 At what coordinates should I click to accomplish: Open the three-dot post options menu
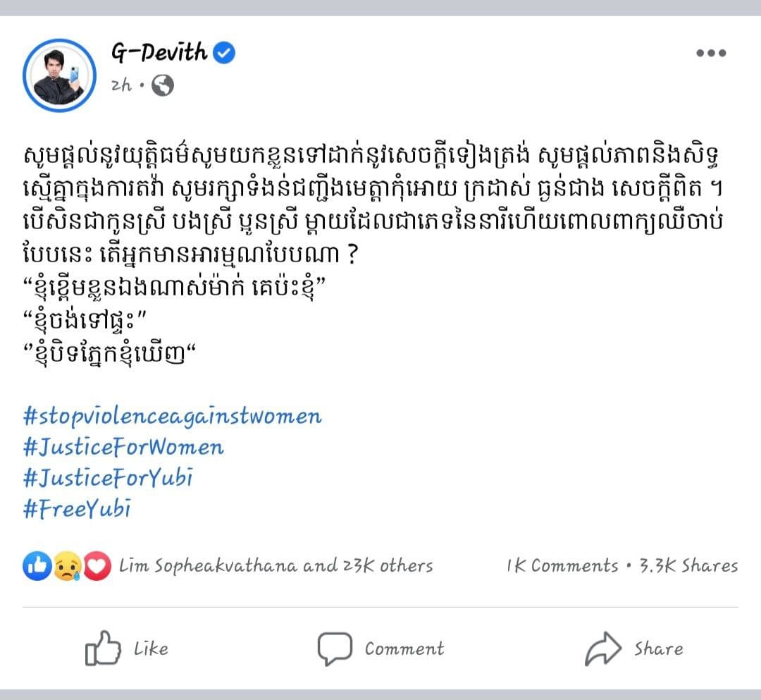click(710, 54)
